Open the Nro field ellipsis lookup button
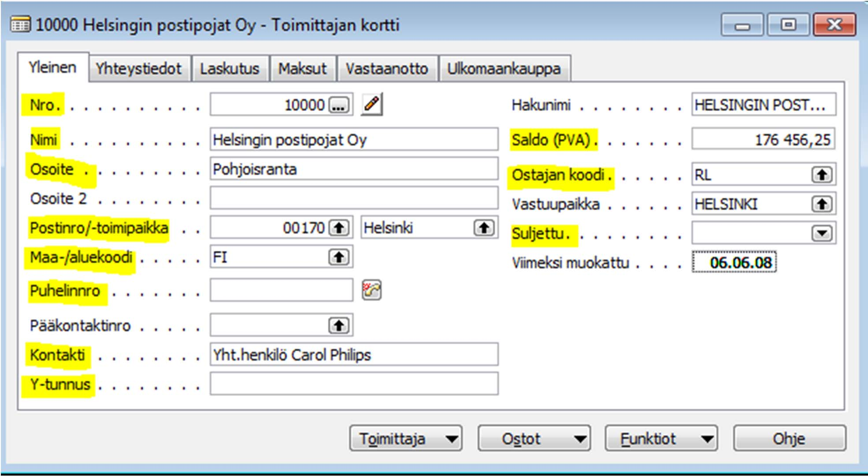Image resolution: width=868 pixels, height=476 pixels. pos(338,105)
